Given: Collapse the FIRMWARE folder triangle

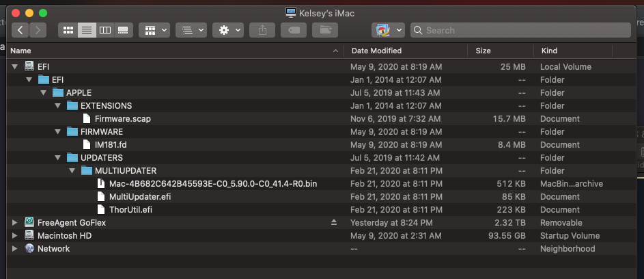Looking at the screenshot, I should [58, 132].
